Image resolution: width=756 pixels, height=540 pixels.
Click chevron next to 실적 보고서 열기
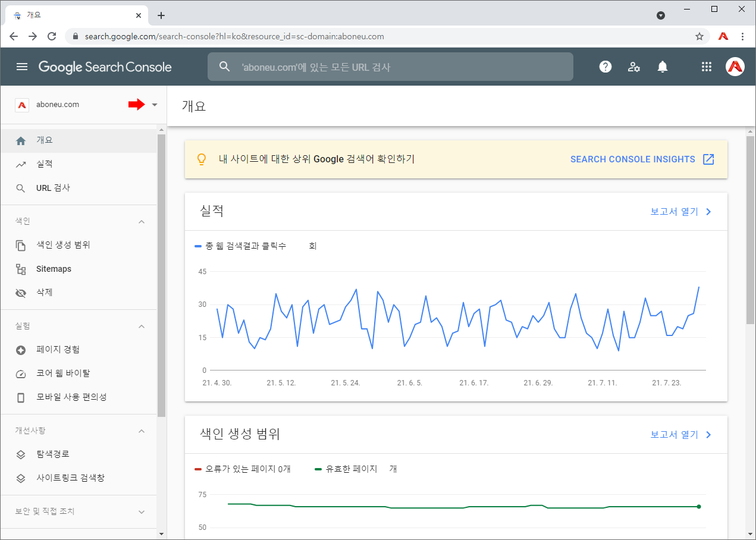(x=708, y=212)
